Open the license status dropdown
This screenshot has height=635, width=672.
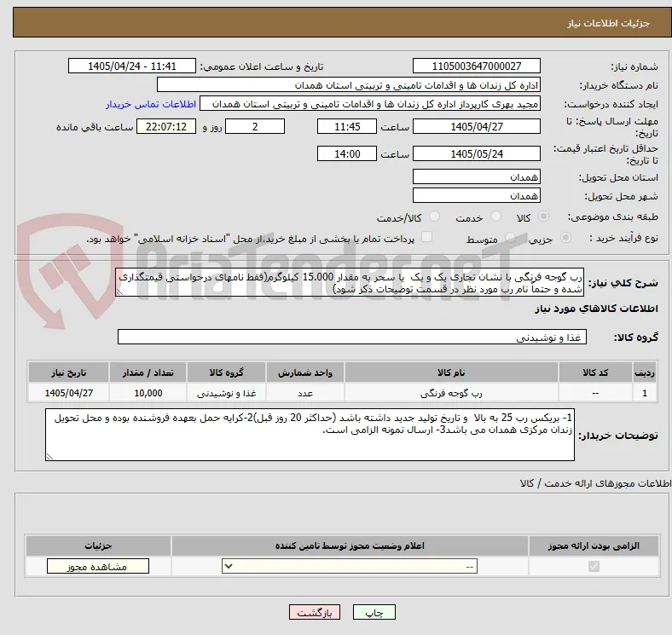coord(350,567)
